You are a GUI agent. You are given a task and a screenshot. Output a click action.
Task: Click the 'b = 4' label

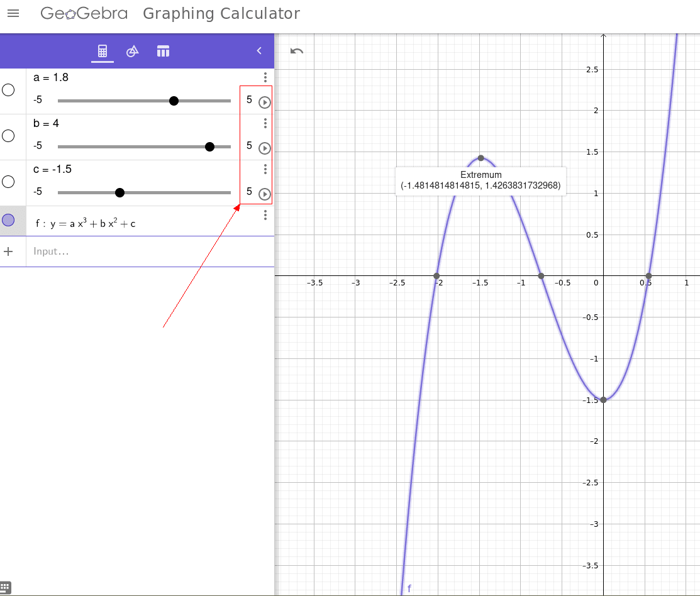(x=46, y=123)
